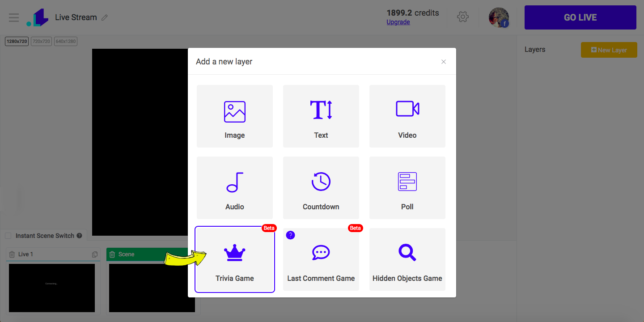
Task: Select the Last Comment Game tile
Action: click(321, 259)
